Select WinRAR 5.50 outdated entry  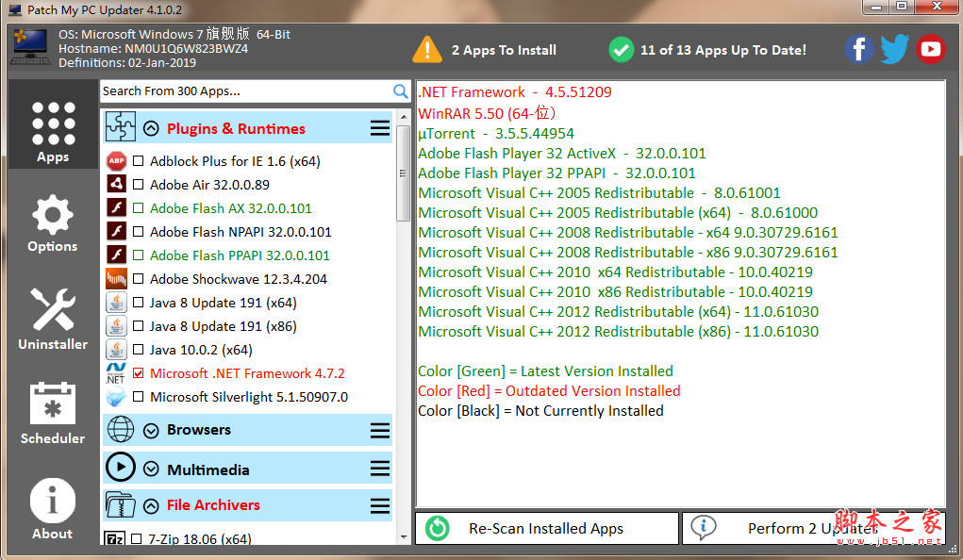point(487,113)
